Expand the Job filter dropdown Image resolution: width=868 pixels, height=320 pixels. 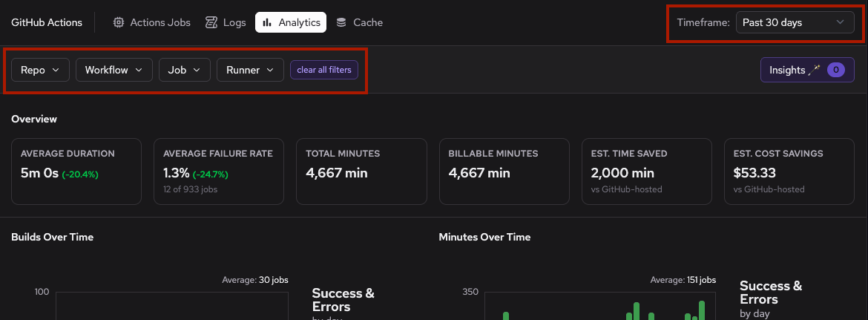tap(185, 70)
